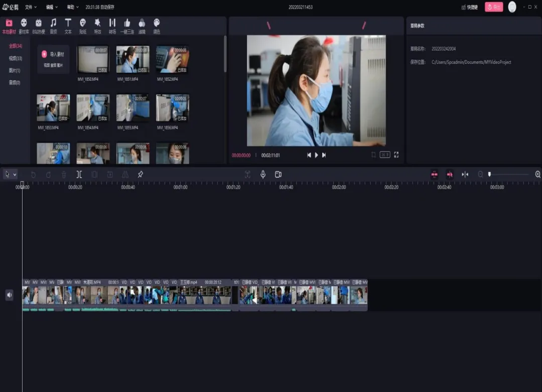This screenshot has height=392, width=542.
Task: Filter materials by 视频(33)
Action: click(x=15, y=58)
